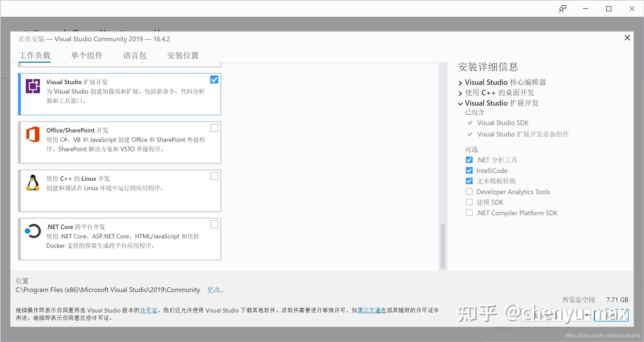Check the 使用 C++ 的 Linux 开发 checkbox
Image resolution: width=644 pixels, height=342 pixels.
pyautogui.click(x=214, y=176)
